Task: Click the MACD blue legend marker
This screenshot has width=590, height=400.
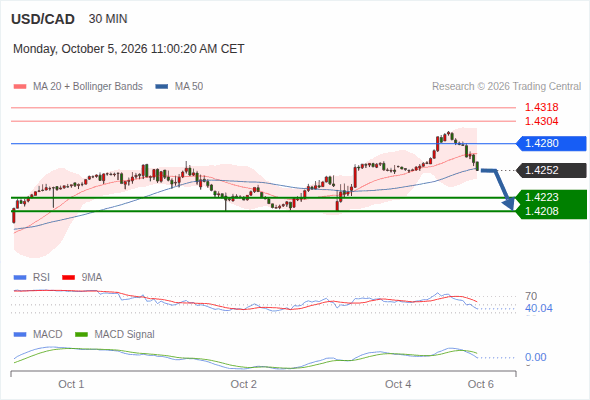Action: coord(20,335)
